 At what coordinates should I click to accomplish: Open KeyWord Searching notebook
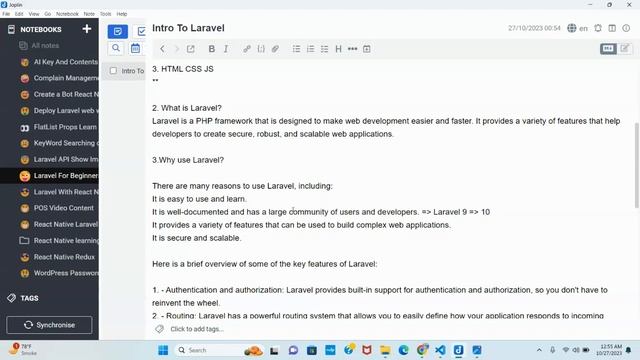tap(49, 143)
